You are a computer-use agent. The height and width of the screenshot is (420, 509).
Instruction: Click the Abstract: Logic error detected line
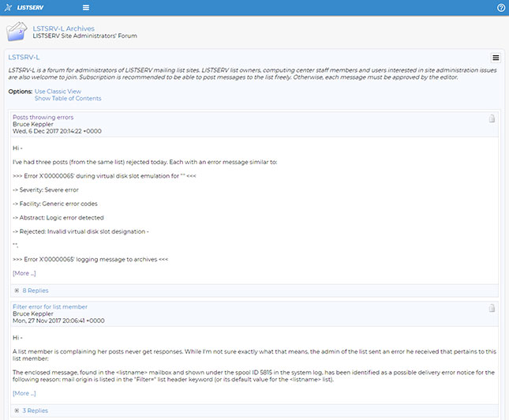click(58, 218)
